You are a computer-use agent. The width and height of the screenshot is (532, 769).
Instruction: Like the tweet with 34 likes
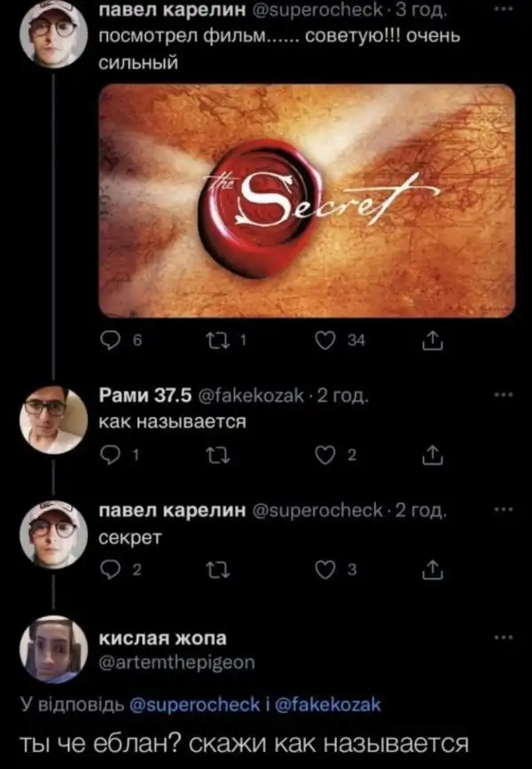click(325, 341)
